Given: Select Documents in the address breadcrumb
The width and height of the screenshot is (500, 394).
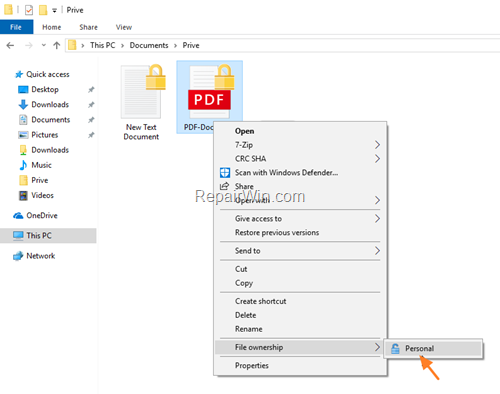Looking at the screenshot, I should click(149, 45).
